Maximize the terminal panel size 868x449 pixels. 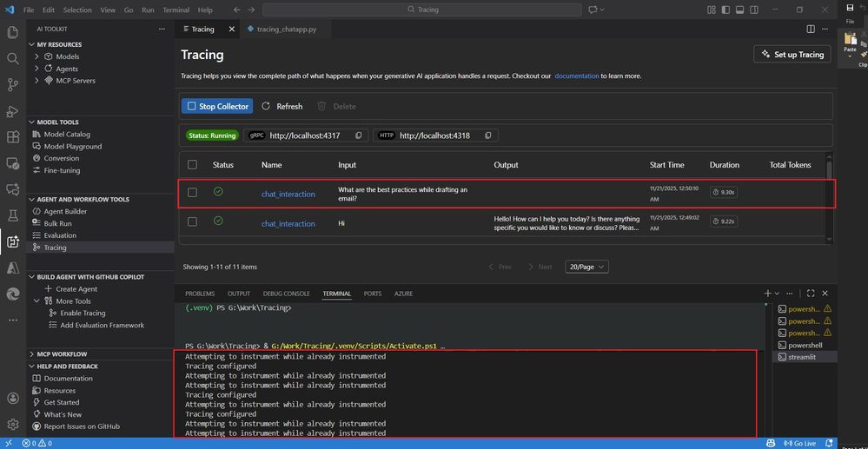[811, 294]
